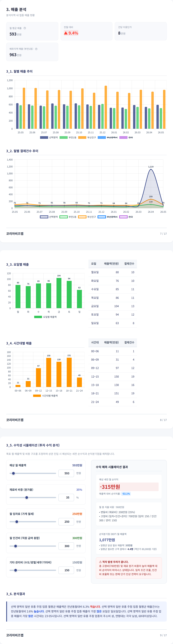
Task: Click the 3_6. 분석결과 heading
Action: pyautogui.click(x=15, y=594)
